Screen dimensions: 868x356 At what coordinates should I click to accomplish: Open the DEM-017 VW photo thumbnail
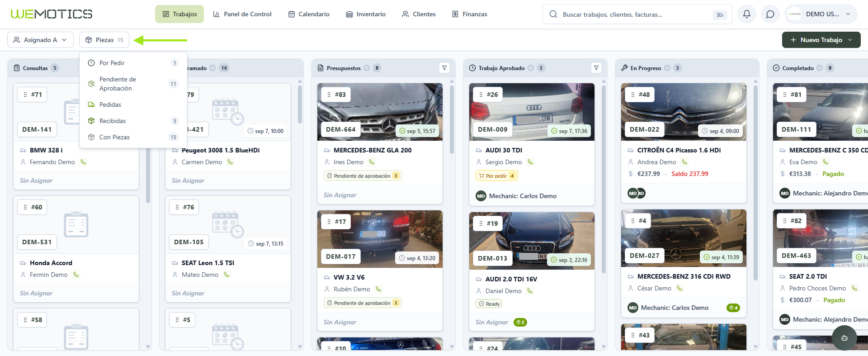(380, 239)
